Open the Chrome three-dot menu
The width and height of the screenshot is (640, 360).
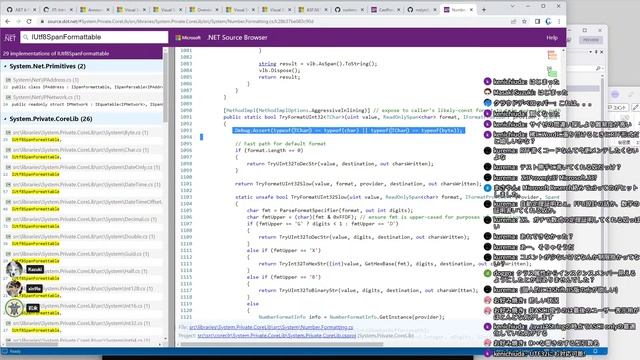point(559,21)
